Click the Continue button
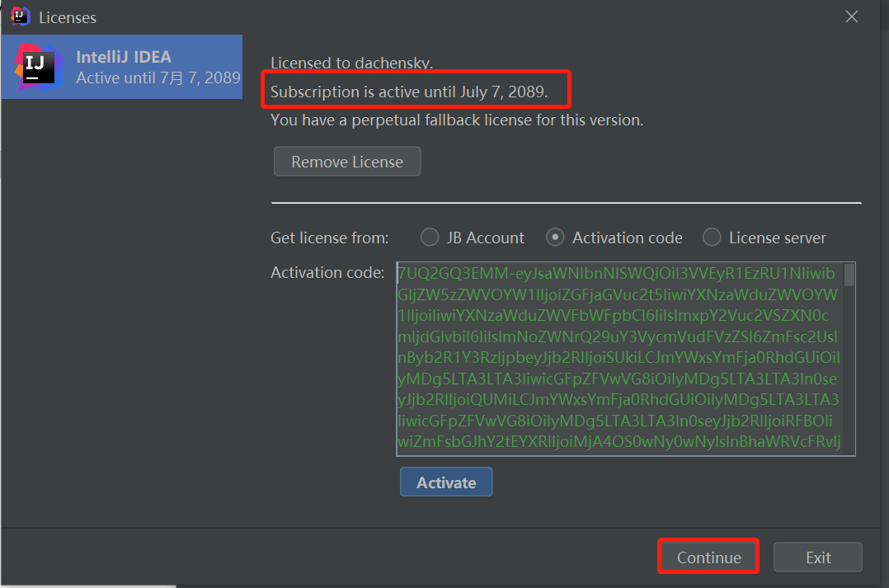 click(x=708, y=557)
